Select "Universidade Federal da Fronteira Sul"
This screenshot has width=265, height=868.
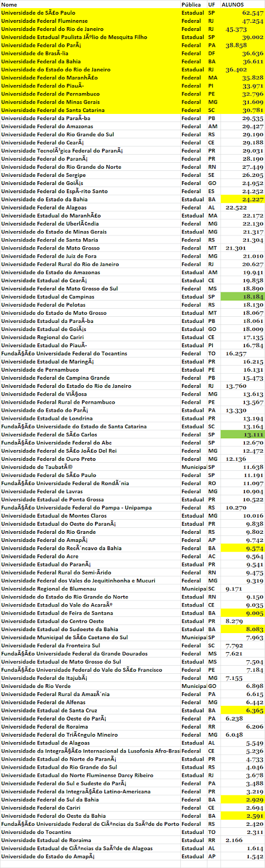click(51, 646)
